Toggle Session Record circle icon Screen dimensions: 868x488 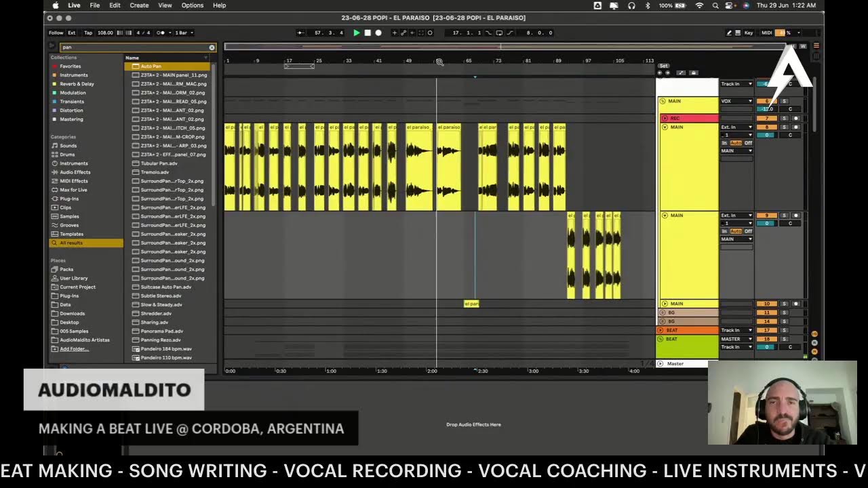(430, 33)
